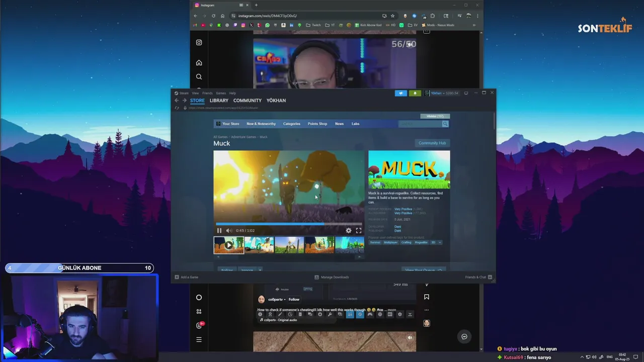Collapse overlay toolbar with down chevron
This screenshot has height=362, width=644.
tap(410, 314)
